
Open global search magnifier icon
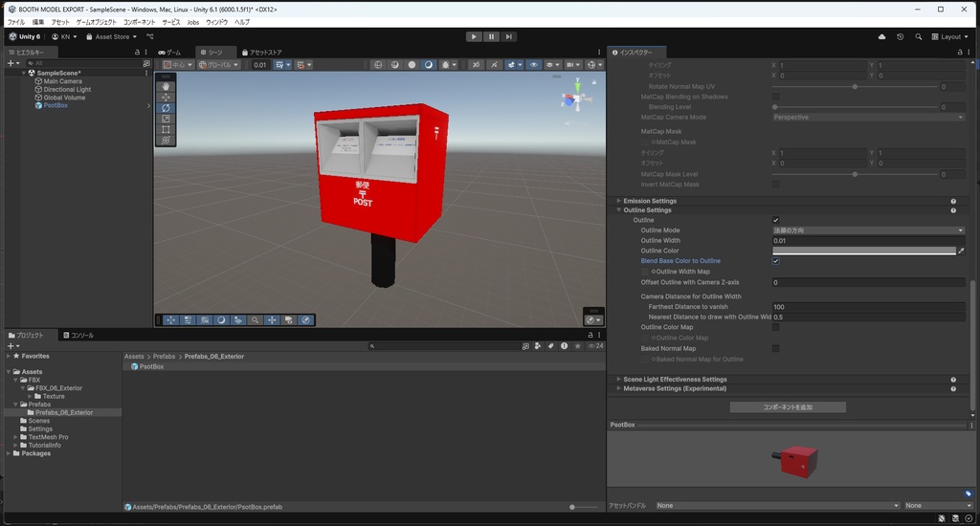pos(918,37)
